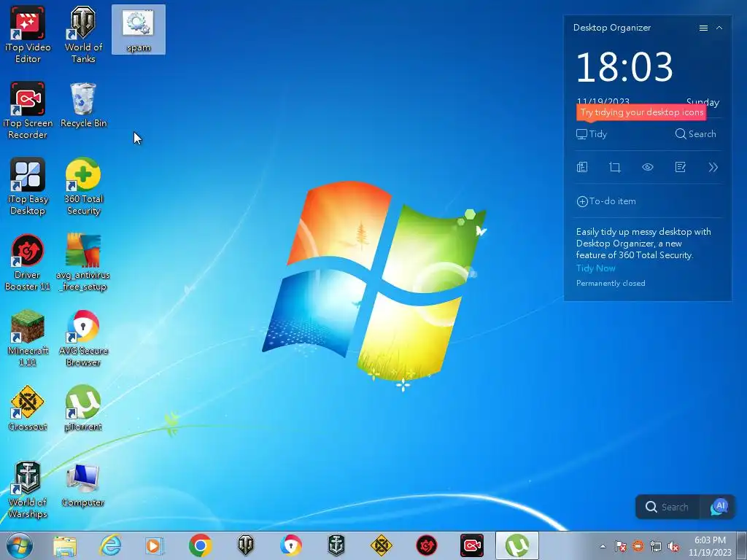Open the taskbar clock showing 6:03 PM
The width and height of the screenshot is (747, 560).
[710, 546]
